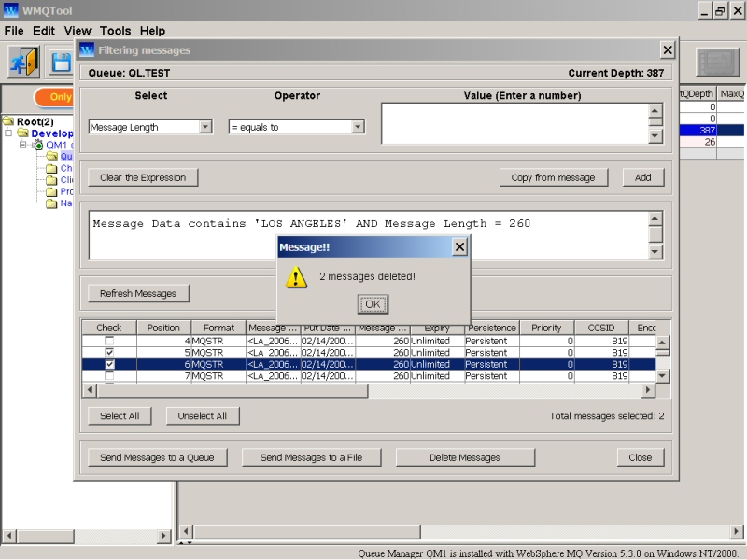
Task: Click the folder icon beside 'Qu'
Action: 52,156
